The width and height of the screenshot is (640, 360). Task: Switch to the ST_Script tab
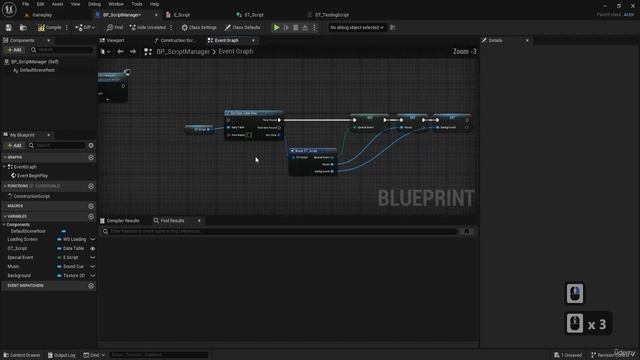(x=253, y=15)
